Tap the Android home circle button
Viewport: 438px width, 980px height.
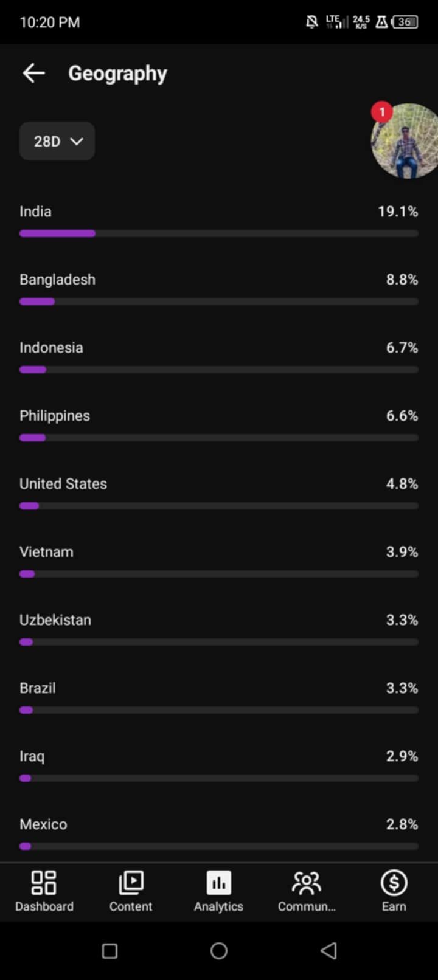pos(219,950)
